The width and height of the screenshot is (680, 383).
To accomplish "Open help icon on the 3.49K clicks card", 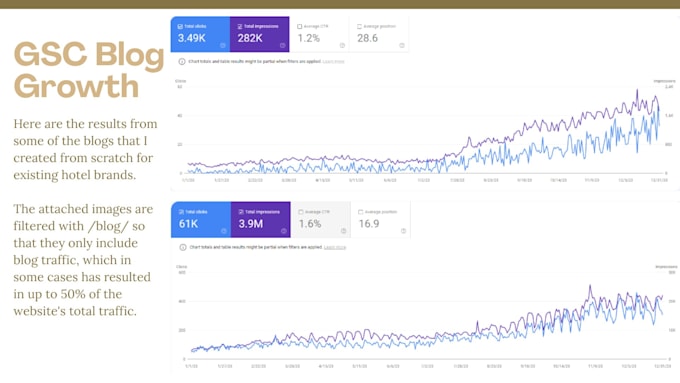I will click(x=222, y=45).
